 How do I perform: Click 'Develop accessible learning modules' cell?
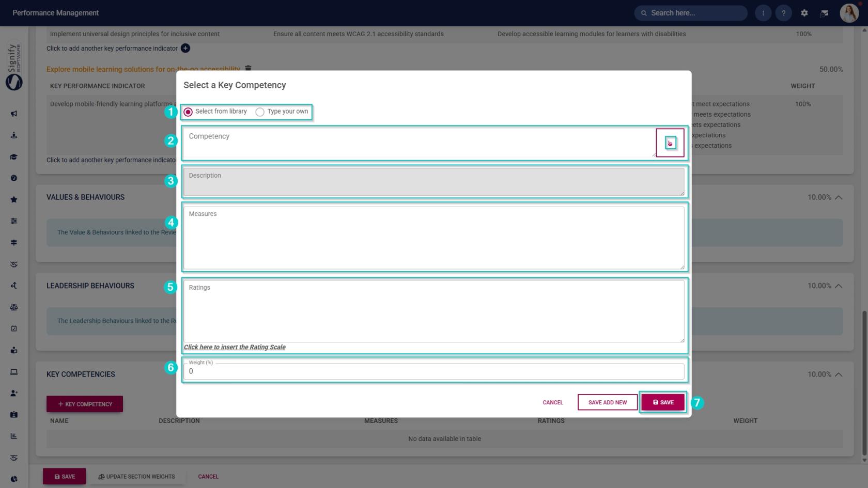click(x=592, y=34)
